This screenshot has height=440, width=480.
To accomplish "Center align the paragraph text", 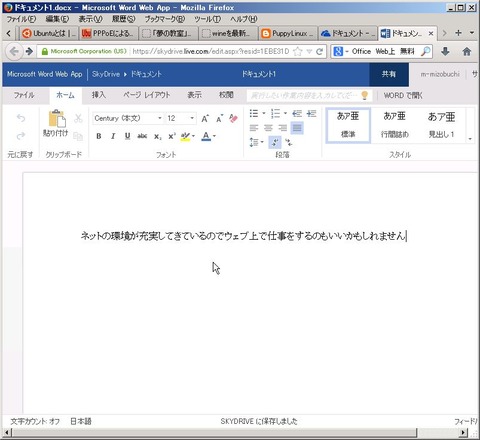I will click(x=268, y=128).
